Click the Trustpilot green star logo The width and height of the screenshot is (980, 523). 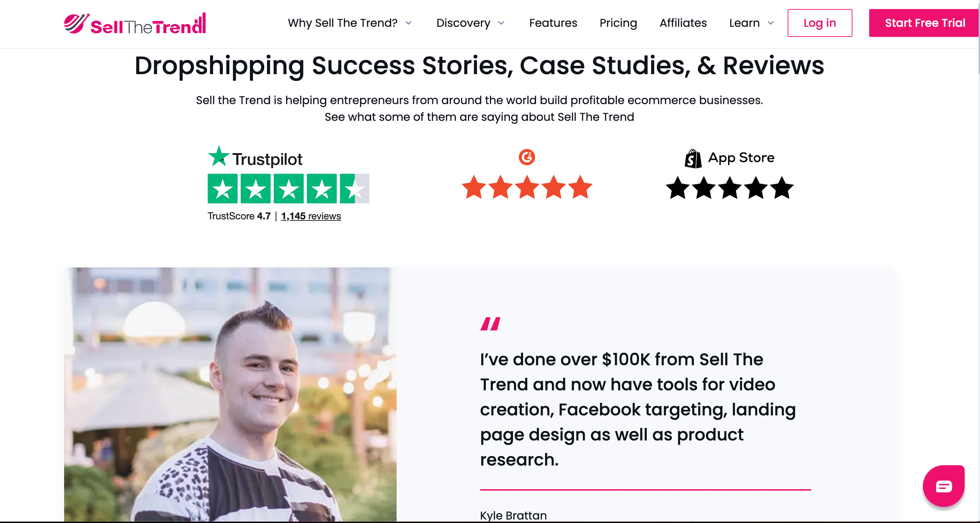coord(219,157)
